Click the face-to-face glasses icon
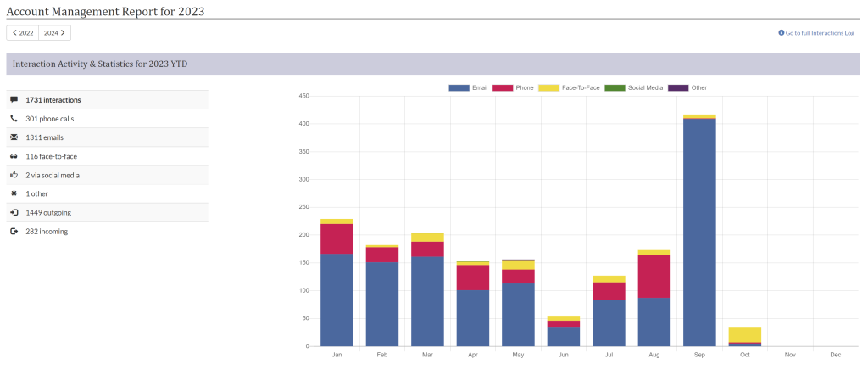This screenshot has height=370, width=868. coord(14,156)
